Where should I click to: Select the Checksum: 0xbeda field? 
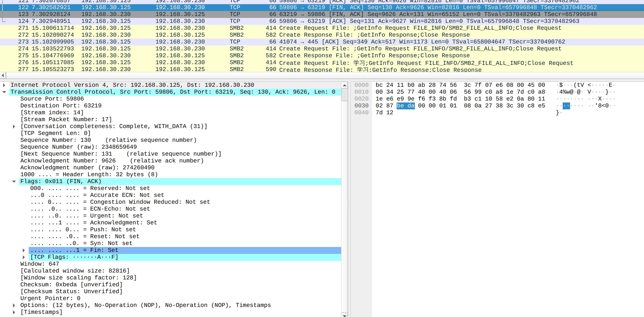(71, 285)
